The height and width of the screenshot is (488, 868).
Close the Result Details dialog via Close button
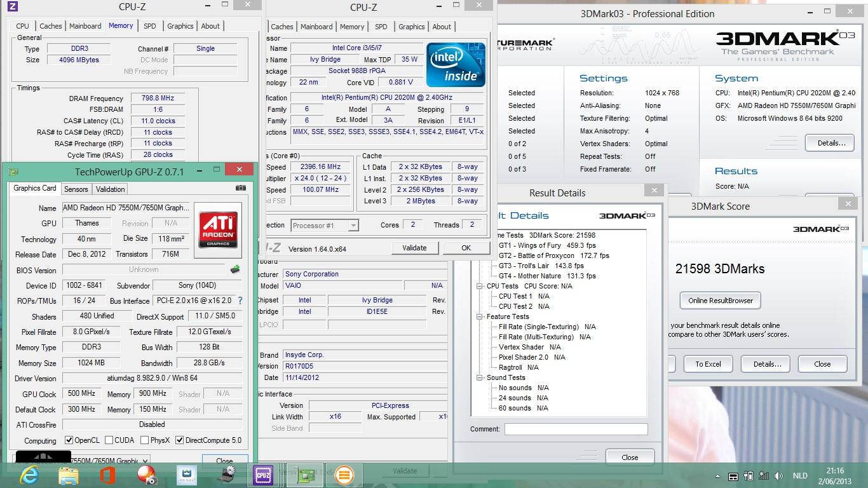tap(630, 457)
